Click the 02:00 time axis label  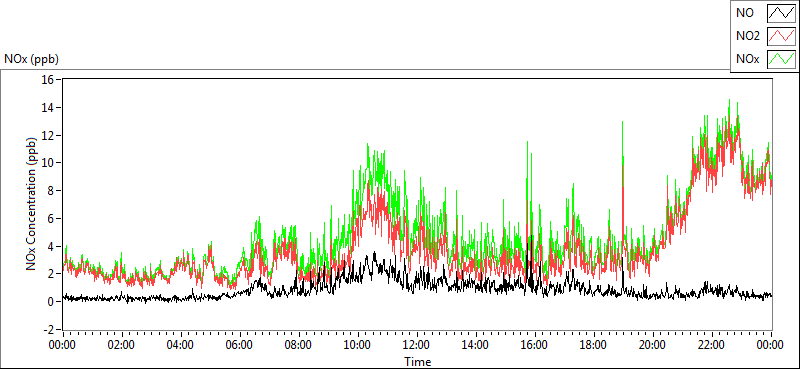(x=121, y=345)
